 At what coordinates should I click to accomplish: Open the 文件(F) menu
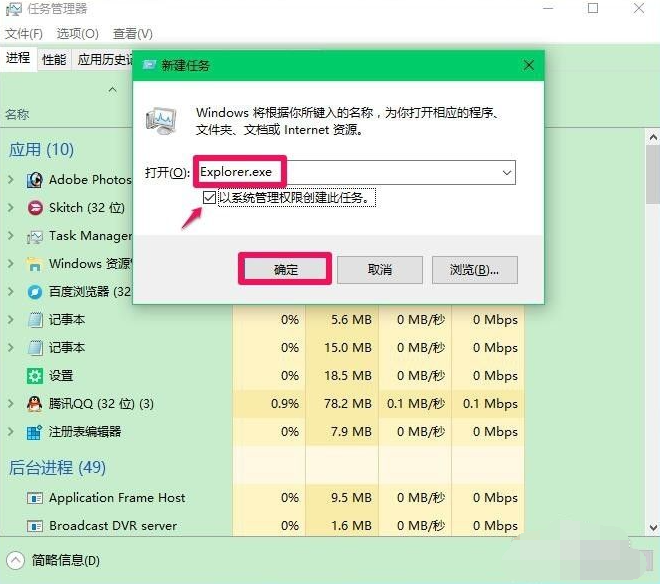click(24, 34)
